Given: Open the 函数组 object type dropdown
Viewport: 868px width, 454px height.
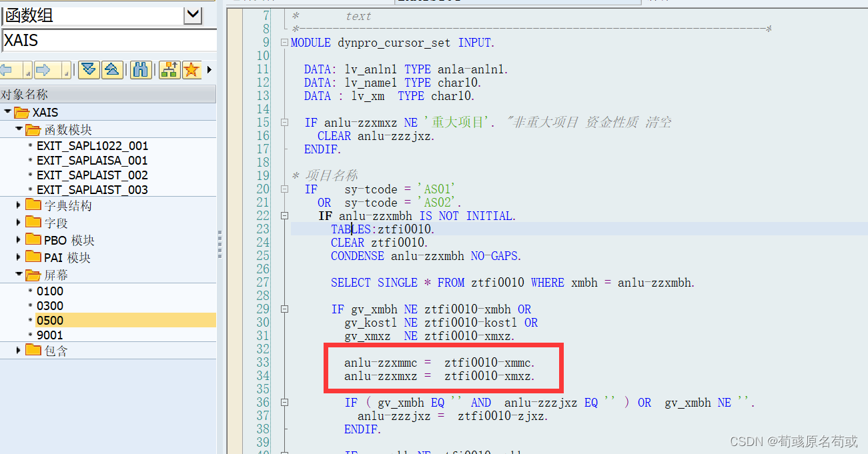Looking at the screenshot, I should click(x=193, y=15).
